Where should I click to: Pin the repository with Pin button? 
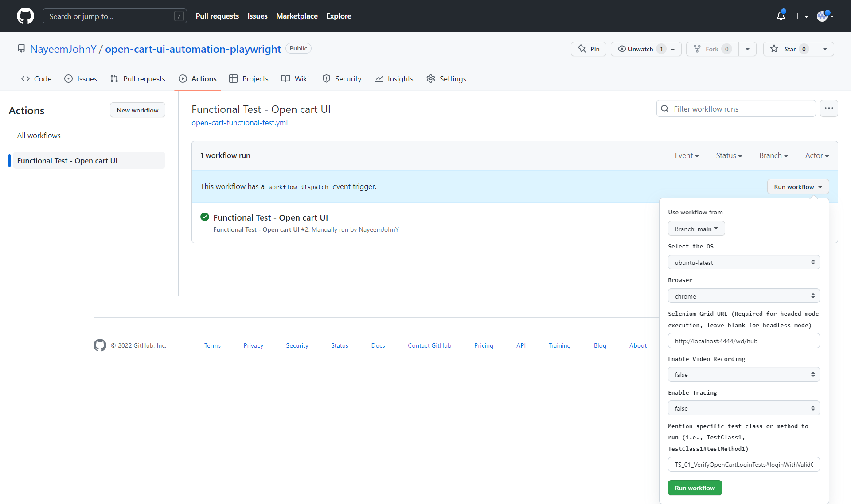[x=588, y=49]
